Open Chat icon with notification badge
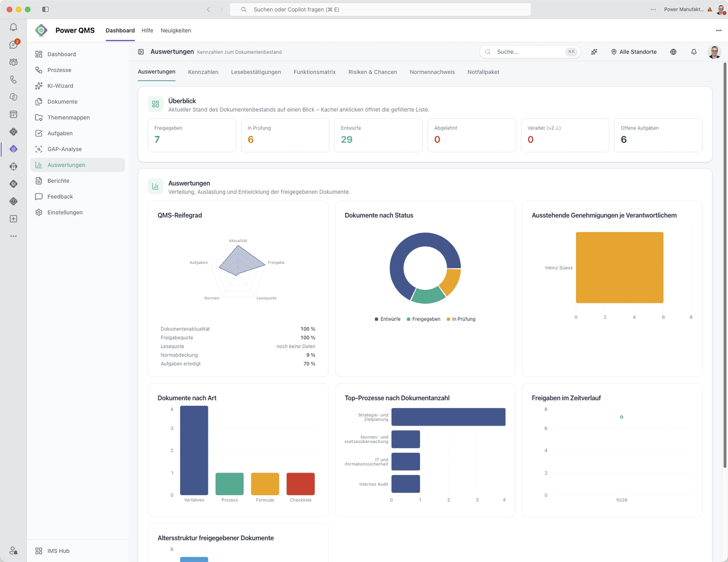The height and width of the screenshot is (562, 728). [x=14, y=45]
